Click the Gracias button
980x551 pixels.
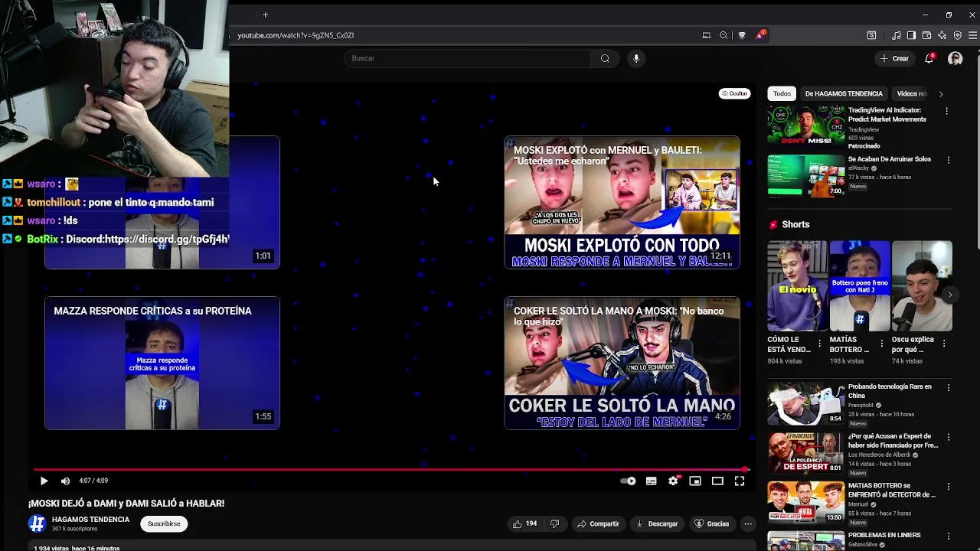point(711,523)
